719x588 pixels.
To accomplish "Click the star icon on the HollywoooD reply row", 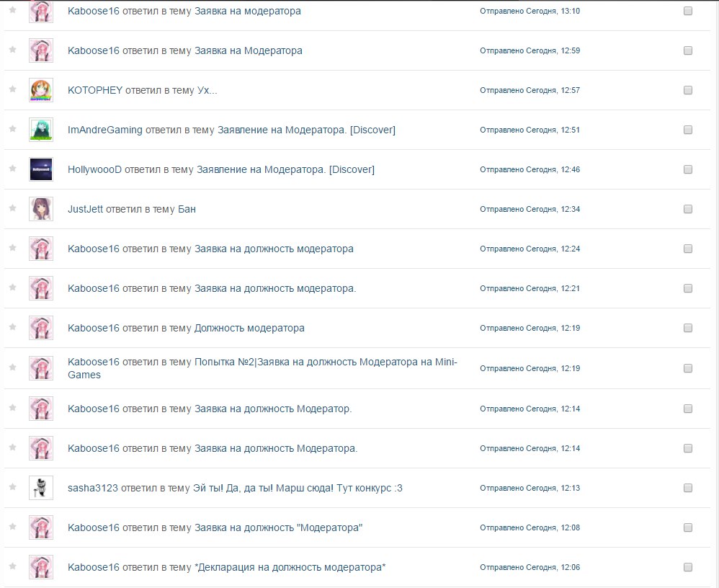I will pos(13,169).
